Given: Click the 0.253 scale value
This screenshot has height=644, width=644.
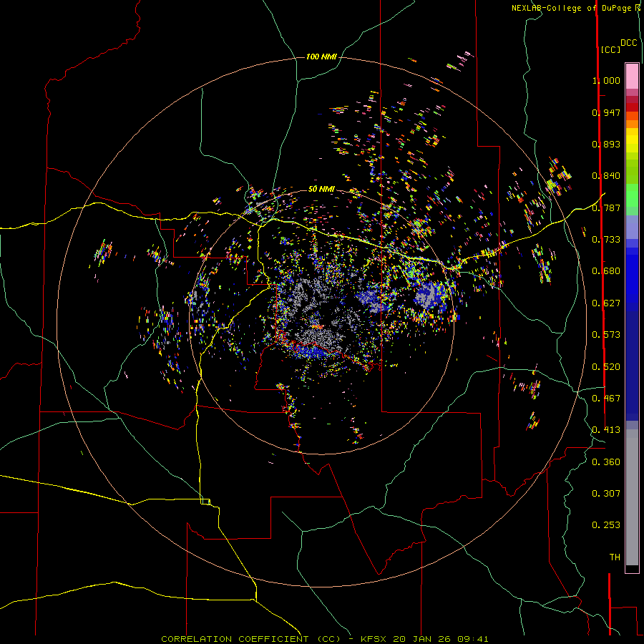Looking at the screenshot, I should (606, 525).
